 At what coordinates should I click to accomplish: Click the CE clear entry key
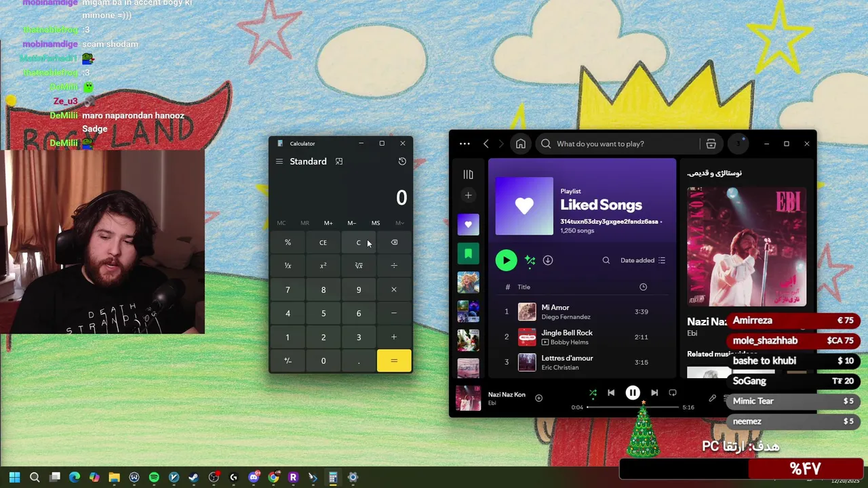pyautogui.click(x=323, y=243)
